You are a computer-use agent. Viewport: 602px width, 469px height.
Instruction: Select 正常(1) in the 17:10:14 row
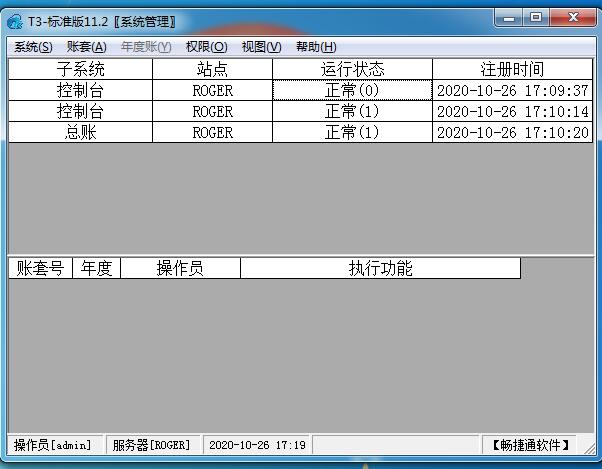(352, 112)
